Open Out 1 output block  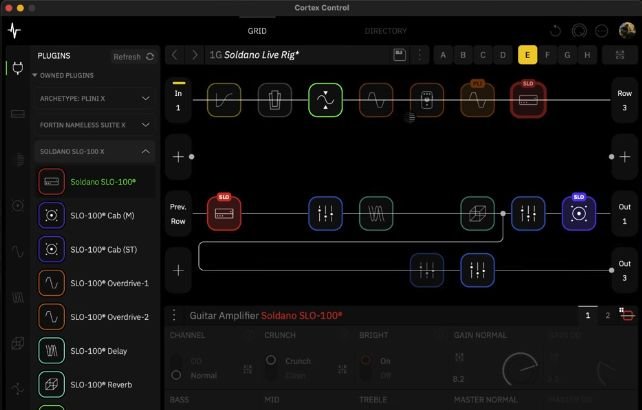624,213
